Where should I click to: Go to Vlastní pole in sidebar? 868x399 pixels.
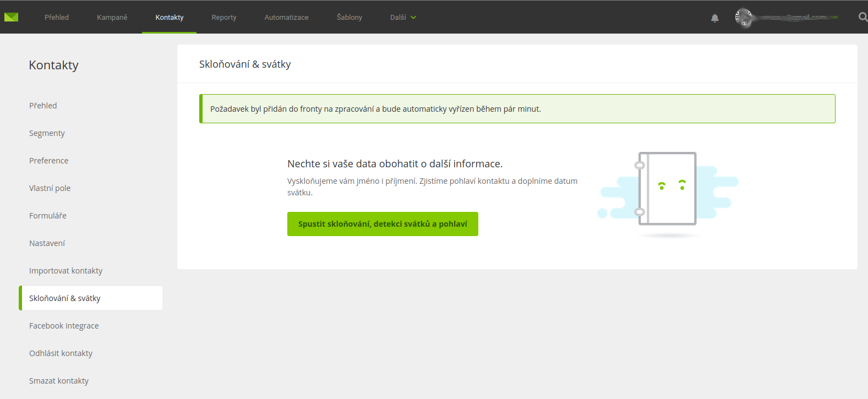50,188
